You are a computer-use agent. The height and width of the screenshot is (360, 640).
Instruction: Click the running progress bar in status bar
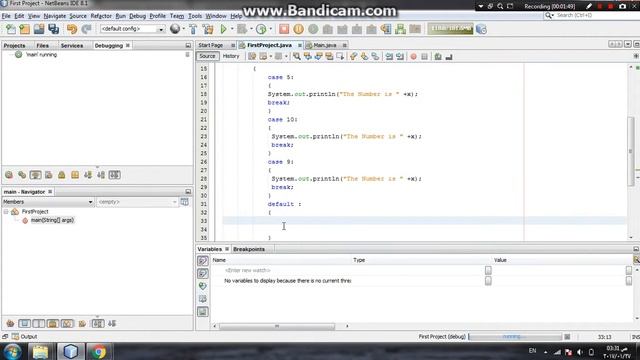pyautogui.click(x=516, y=337)
